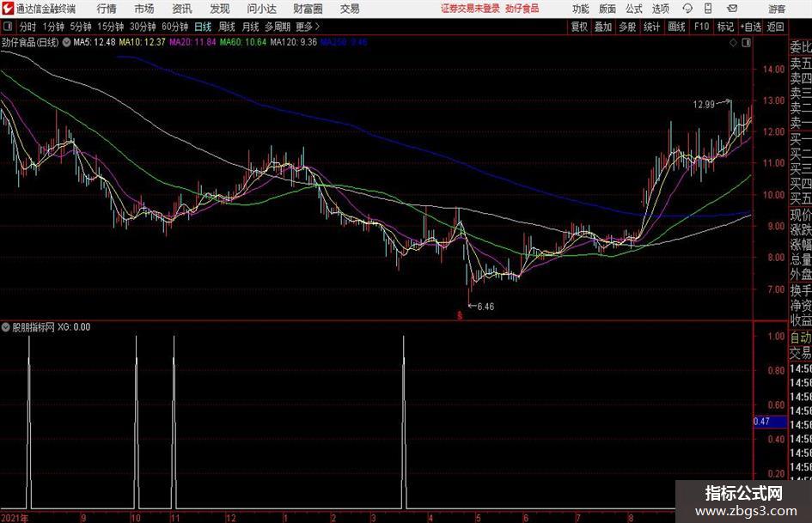Open the 功能 menu

pos(581,9)
